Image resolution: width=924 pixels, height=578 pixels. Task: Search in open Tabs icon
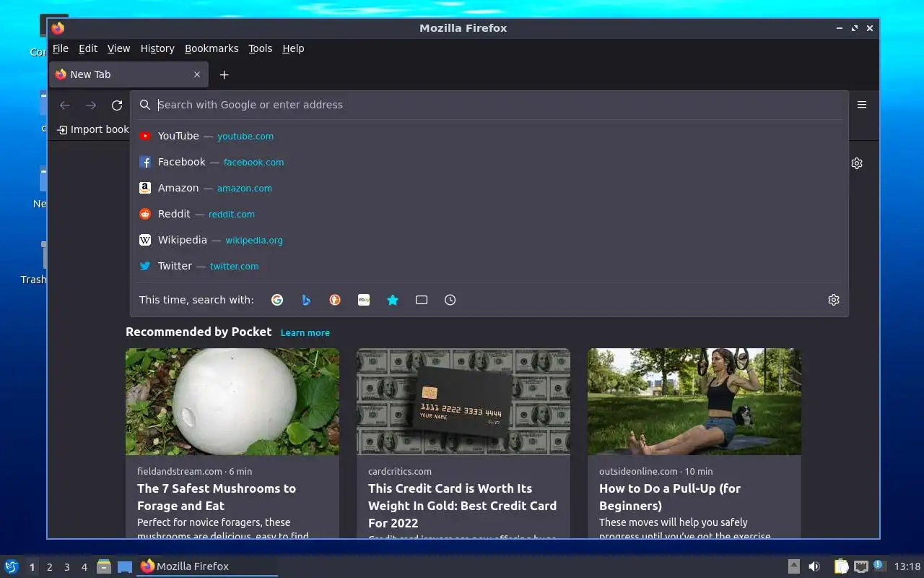[422, 300]
